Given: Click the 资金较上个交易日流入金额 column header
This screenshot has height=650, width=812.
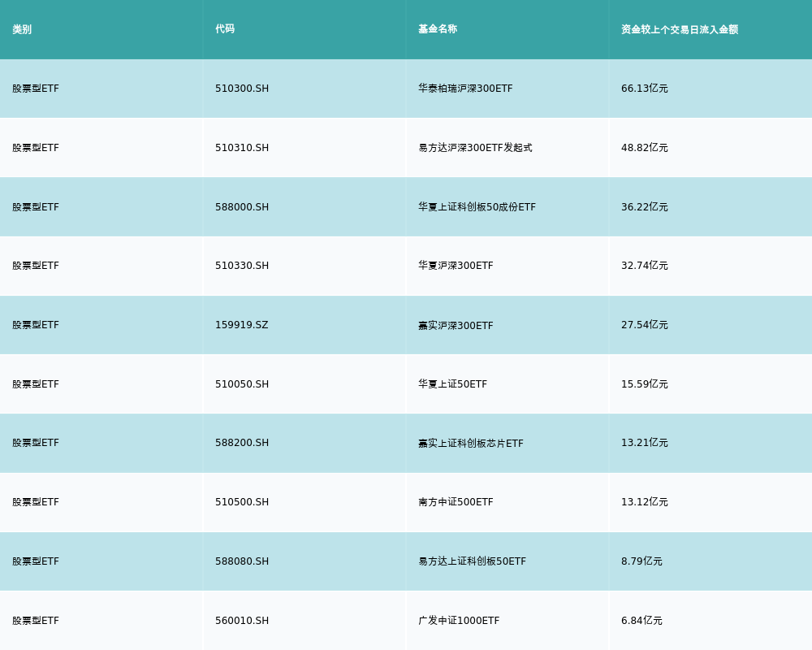Looking at the screenshot, I should click(x=680, y=29).
